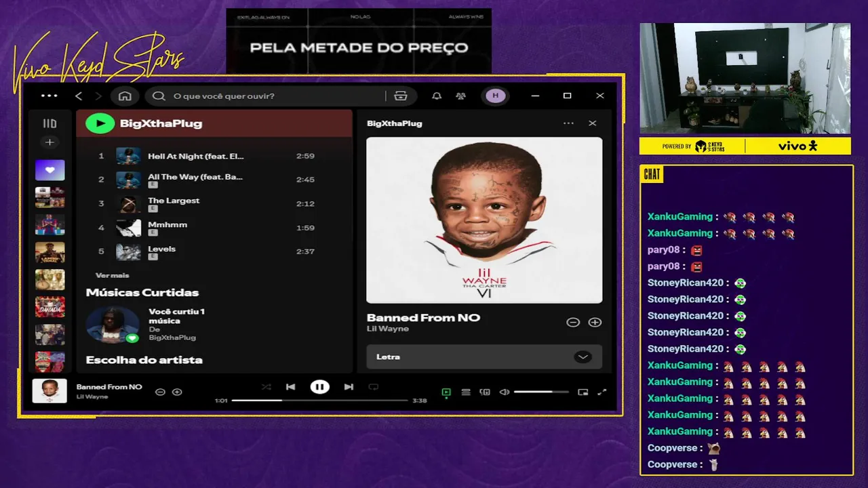Image resolution: width=868 pixels, height=488 pixels.
Task: Open the Home icon button
Action: [x=125, y=96]
